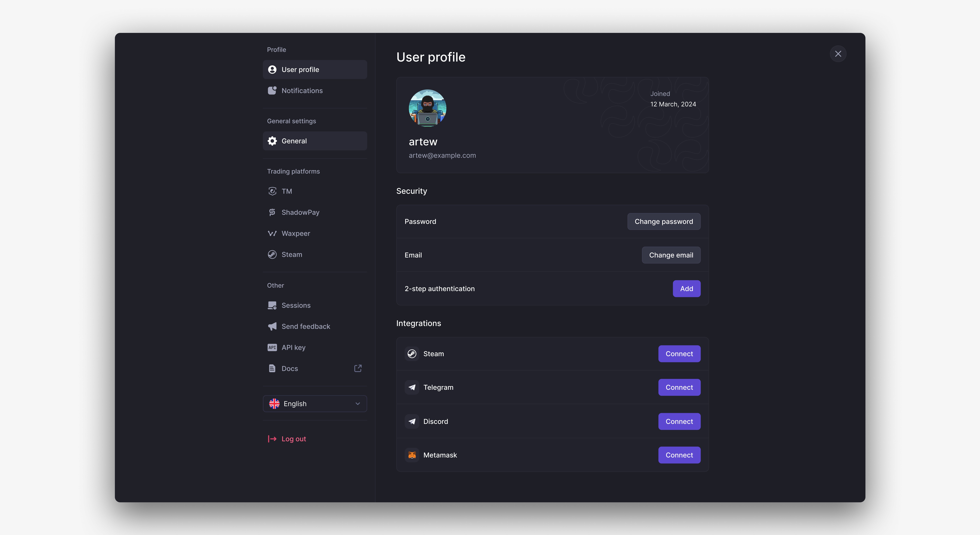Click the ShadowPay sidebar icon
The image size is (980, 535).
(272, 213)
